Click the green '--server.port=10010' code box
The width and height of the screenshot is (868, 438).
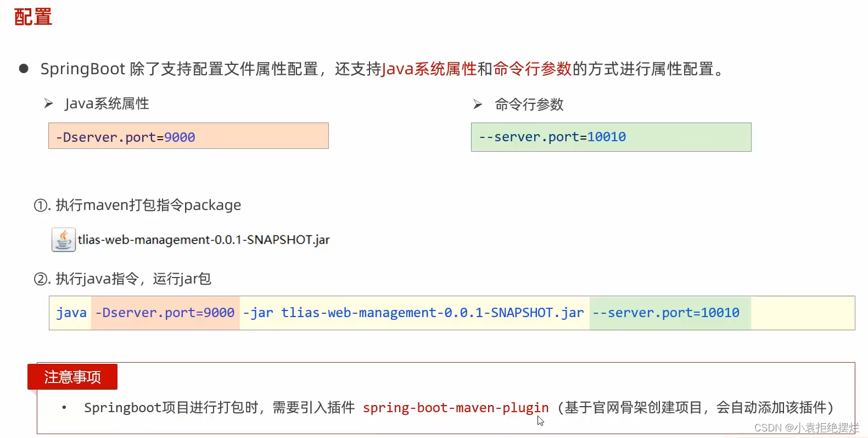[611, 137]
